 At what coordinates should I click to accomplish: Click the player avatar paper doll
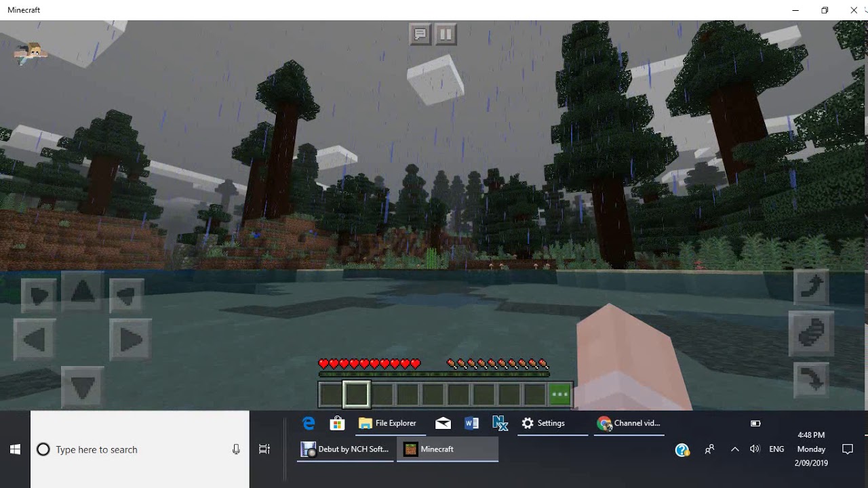click(x=31, y=54)
